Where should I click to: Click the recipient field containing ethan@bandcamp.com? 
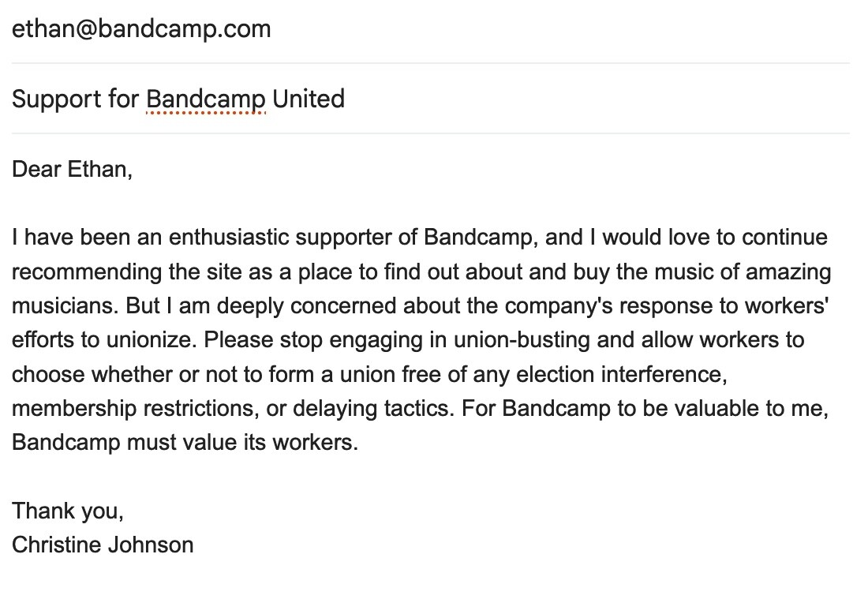pos(142,29)
